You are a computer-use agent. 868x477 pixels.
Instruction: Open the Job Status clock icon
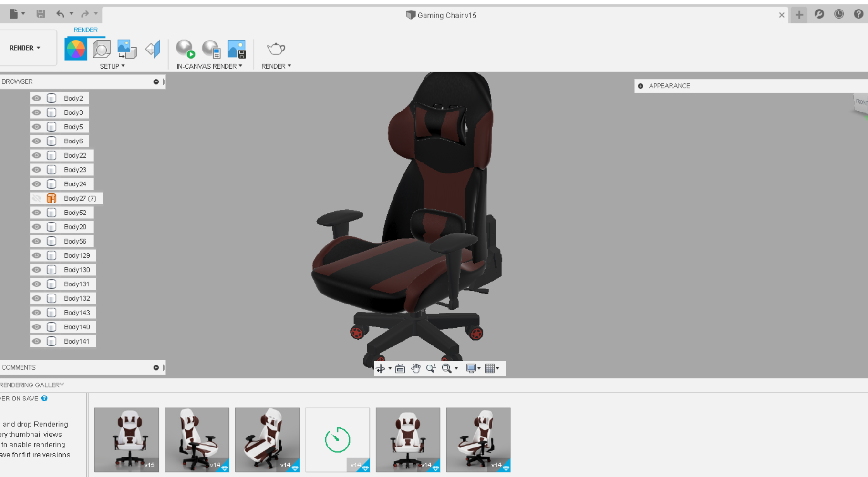pyautogui.click(x=839, y=14)
